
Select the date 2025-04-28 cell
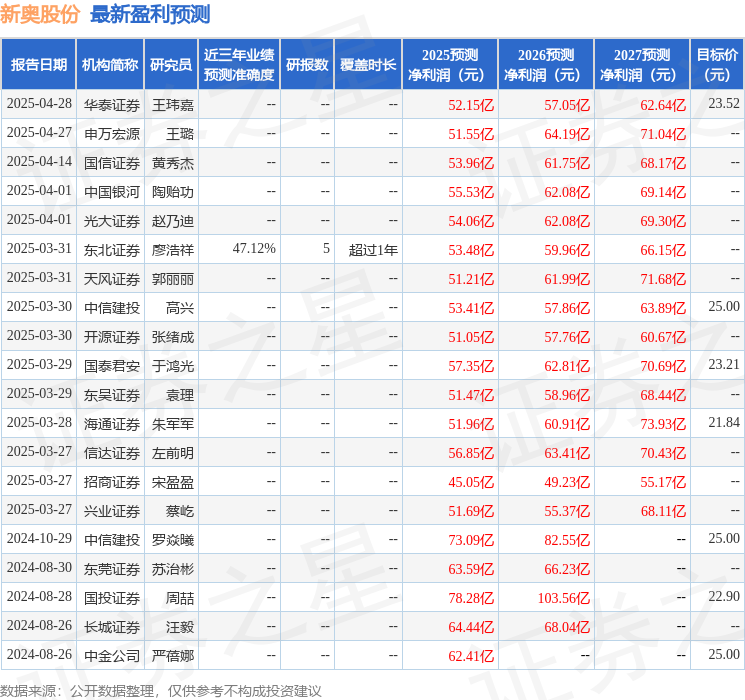[39, 104]
